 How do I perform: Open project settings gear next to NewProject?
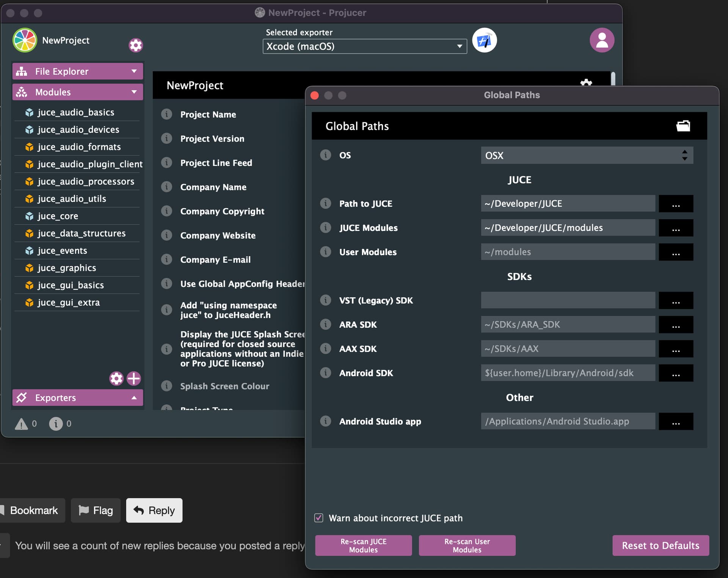pos(136,45)
